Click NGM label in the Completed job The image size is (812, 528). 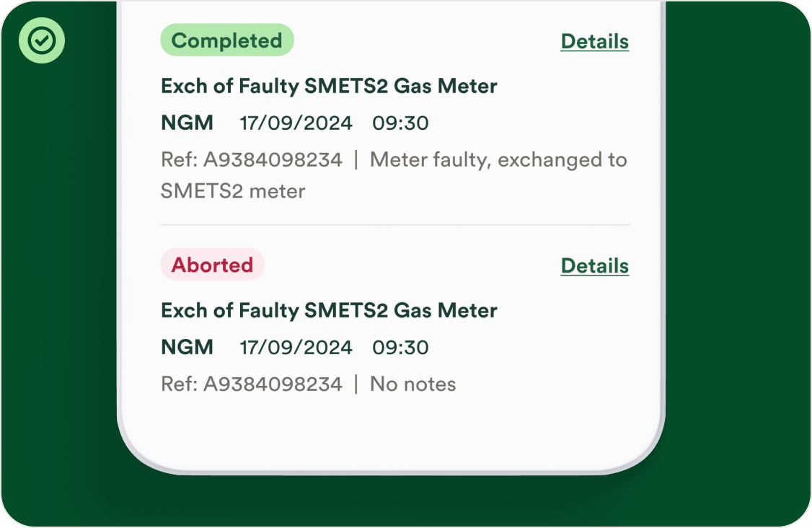pos(187,123)
